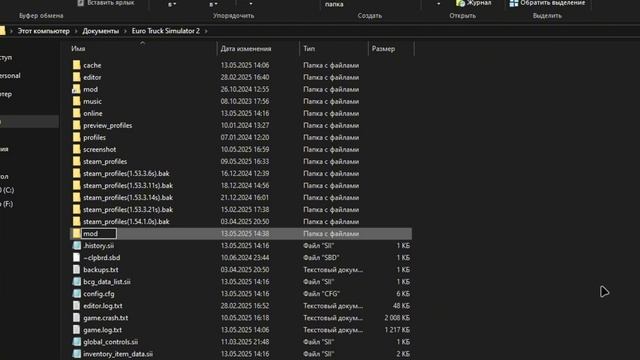The width and height of the screenshot is (640, 360).
Task: Click the game.log.txt file icon
Action: (x=76, y=330)
